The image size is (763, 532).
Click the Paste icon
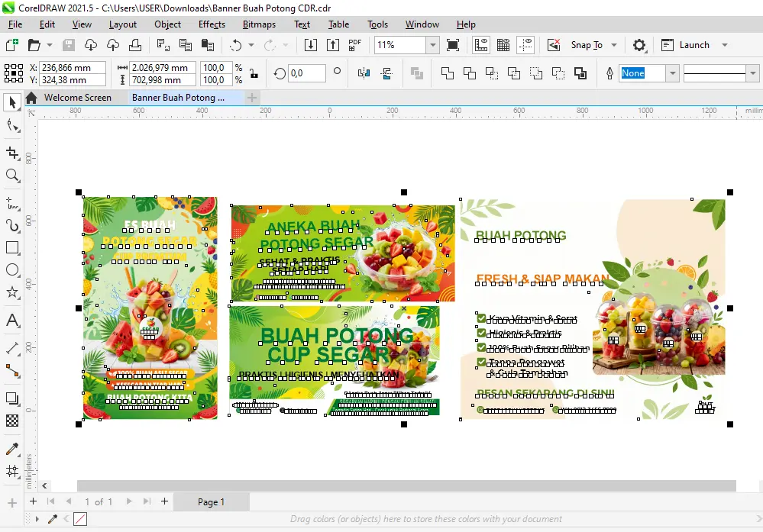tap(208, 45)
